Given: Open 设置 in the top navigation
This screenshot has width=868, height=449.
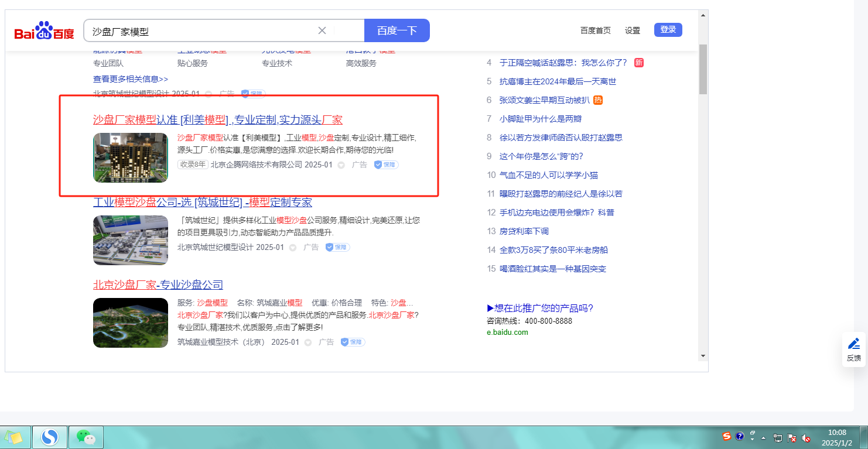Looking at the screenshot, I should click(x=632, y=30).
